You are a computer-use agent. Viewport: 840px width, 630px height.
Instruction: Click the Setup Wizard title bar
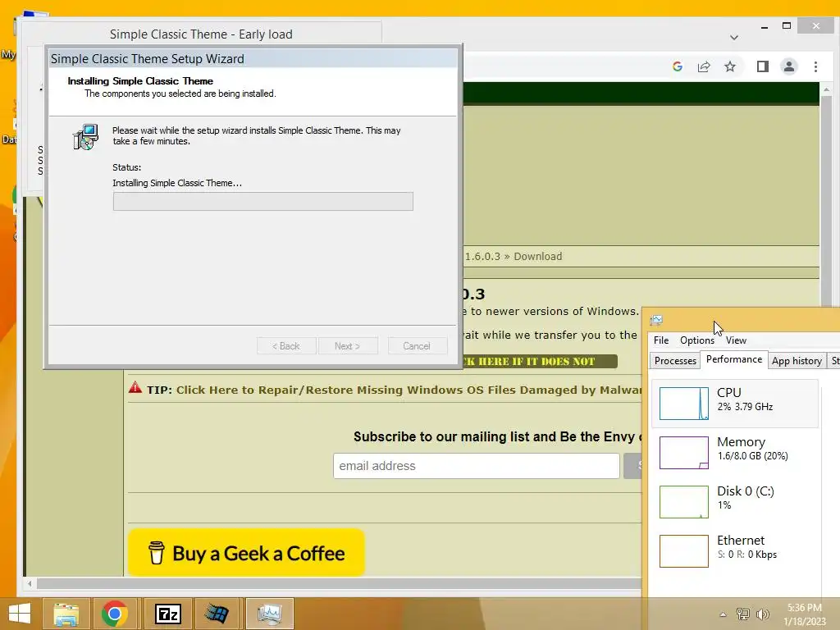pyautogui.click(x=253, y=59)
